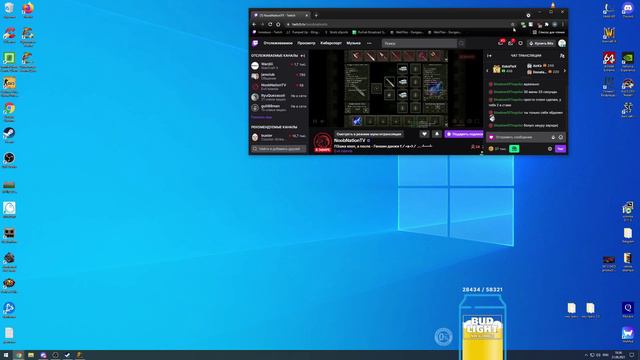Select the NoobNationTV browser tab
The width and height of the screenshot is (640, 360).
coord(280,16)
